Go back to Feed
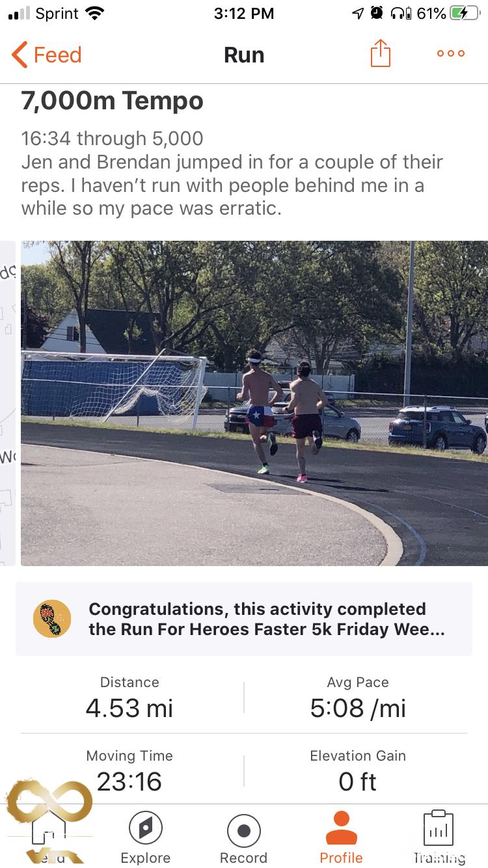 pyautogui.click(x=57, y=55)
